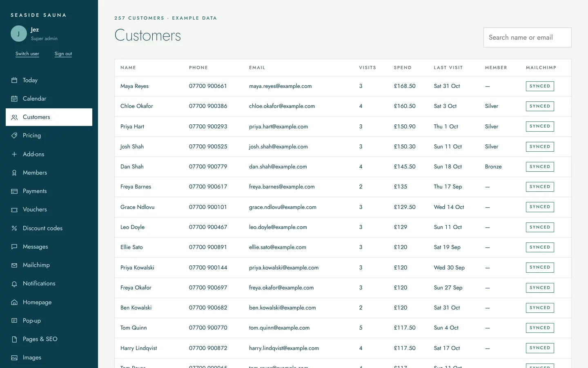Click the Members badge icon
588x368 pixels.
point(14,173)
